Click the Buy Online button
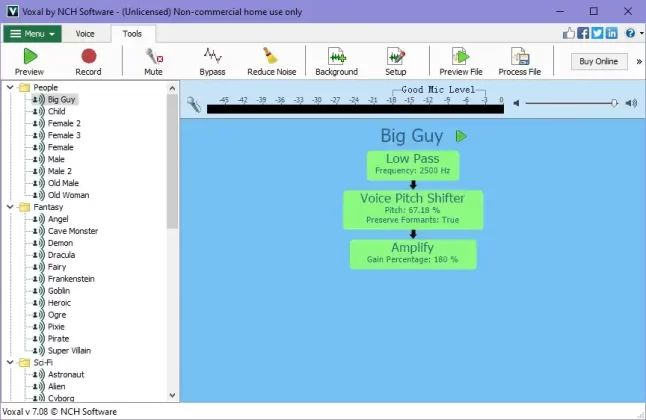The width and height of the screenshot is (646, 420). click(599, 61)
